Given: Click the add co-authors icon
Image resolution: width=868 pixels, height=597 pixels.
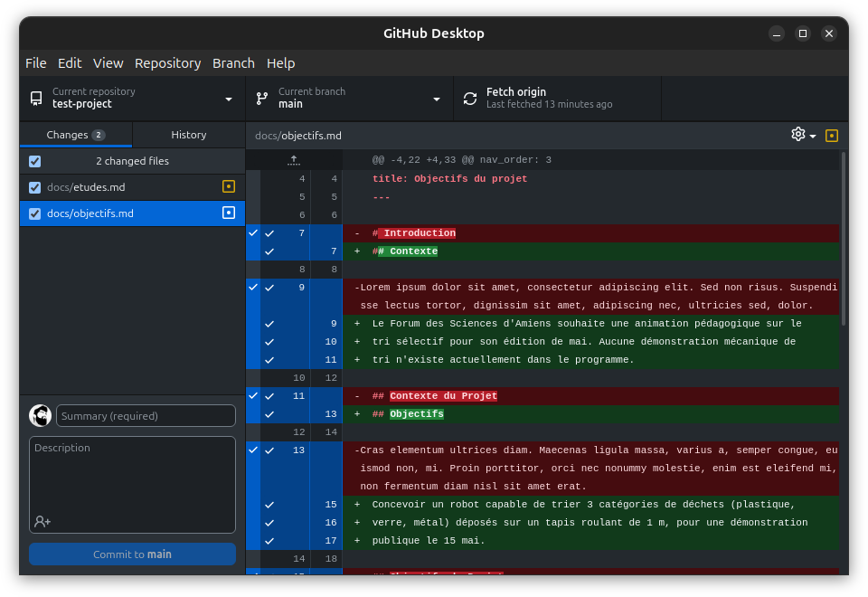Looking at the screenshot, I should click(42, 521).
